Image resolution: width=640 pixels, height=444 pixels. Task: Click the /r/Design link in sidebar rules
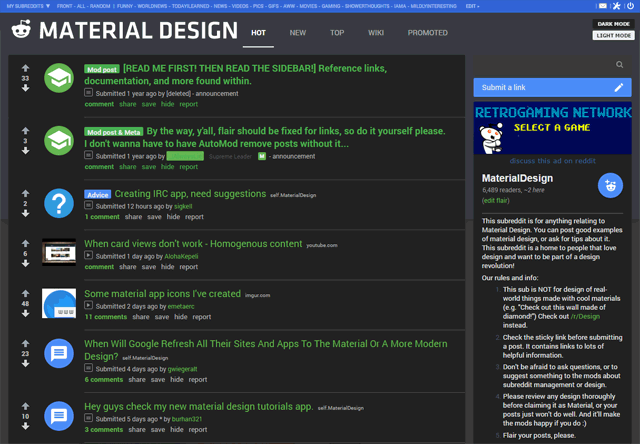click(x=585, y=316)
